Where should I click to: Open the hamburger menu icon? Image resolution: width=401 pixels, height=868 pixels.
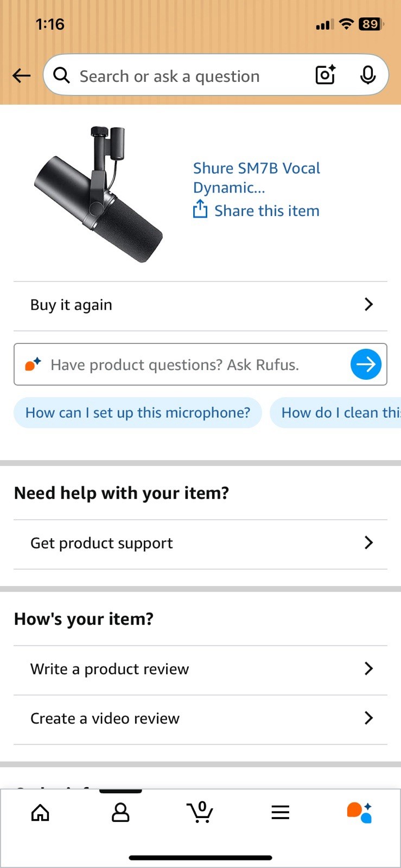(x=280, y=812)
